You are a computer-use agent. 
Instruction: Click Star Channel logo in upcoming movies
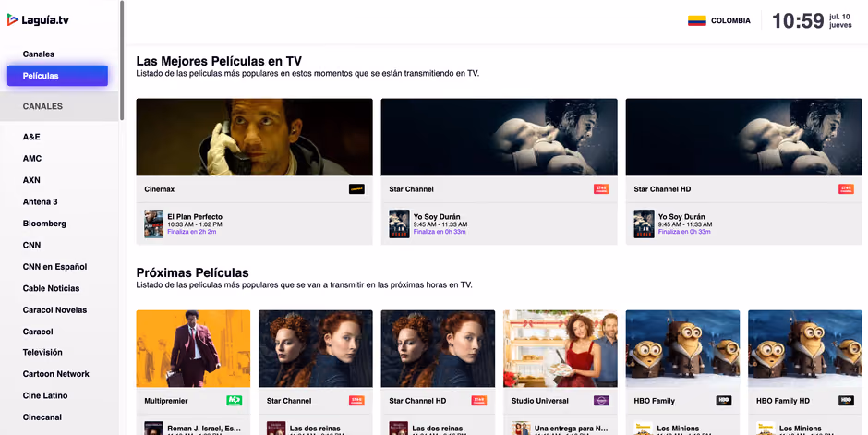pyautogui.click(x=356, y=401)
